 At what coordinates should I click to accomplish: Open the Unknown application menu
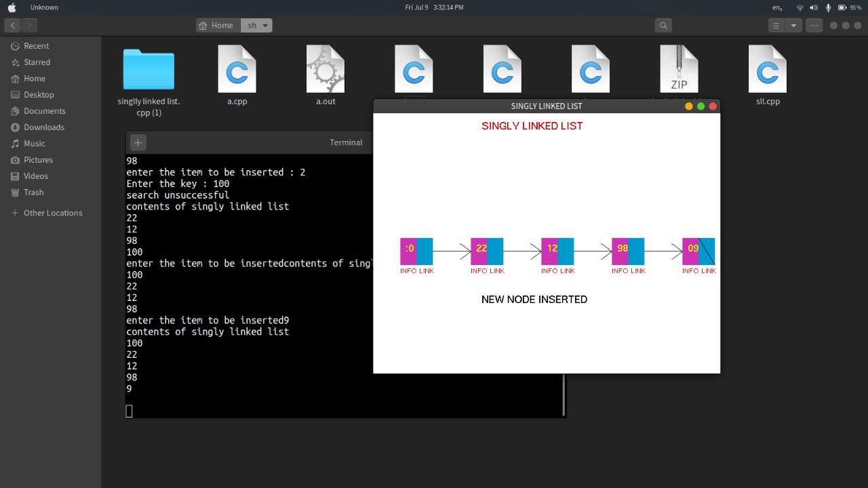(44, 7)
